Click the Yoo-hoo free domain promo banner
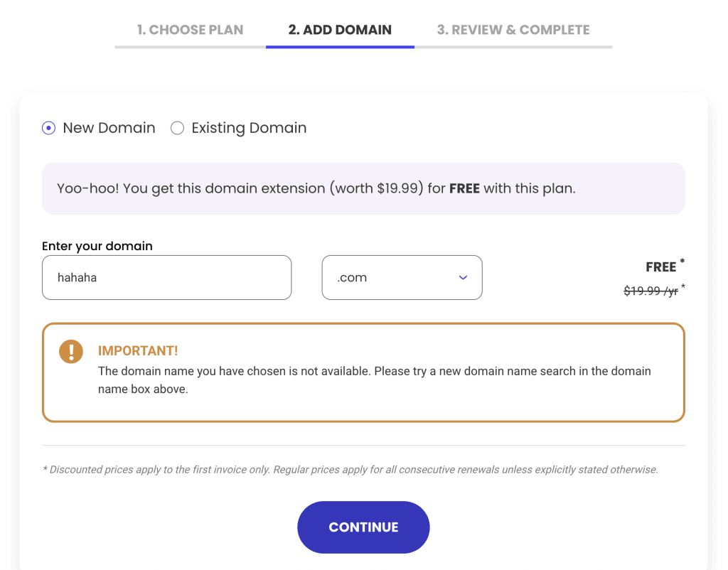The width and height of the screenshot is (728, 570). (x=363, y=188)
